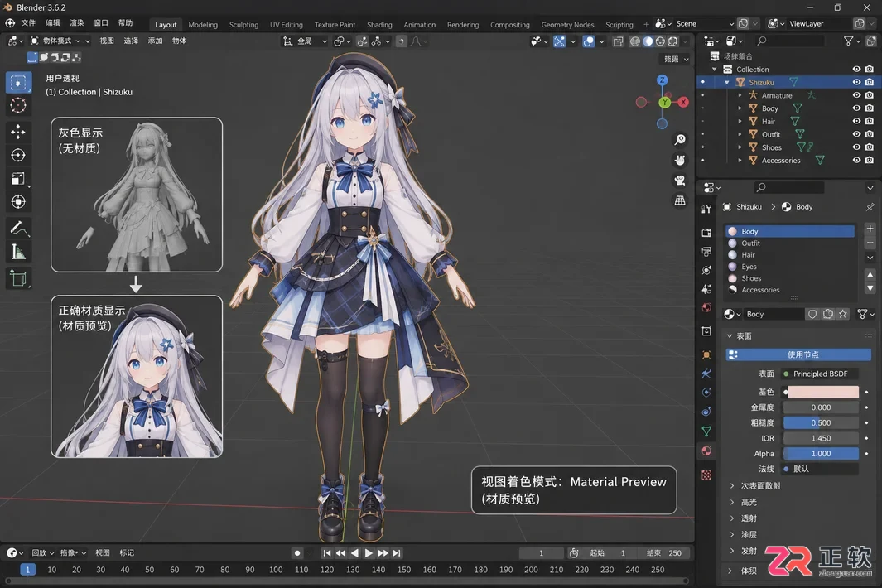Open the Material properties tab
Screen dimensions: 882x588
click(x=706, y=451)
